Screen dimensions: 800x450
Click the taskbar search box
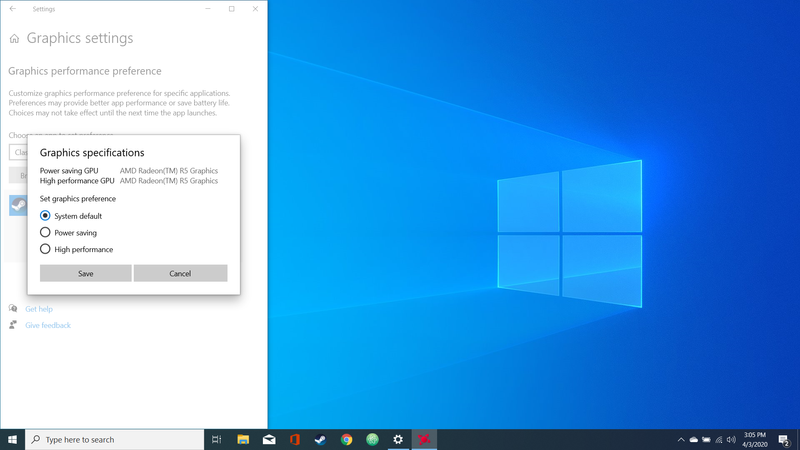point(115,440)
